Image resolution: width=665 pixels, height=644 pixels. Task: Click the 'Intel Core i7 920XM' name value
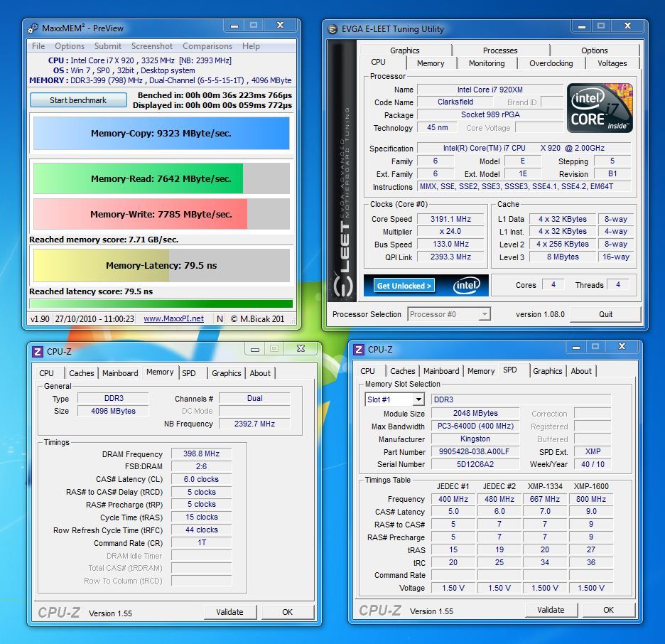point(490,90)
